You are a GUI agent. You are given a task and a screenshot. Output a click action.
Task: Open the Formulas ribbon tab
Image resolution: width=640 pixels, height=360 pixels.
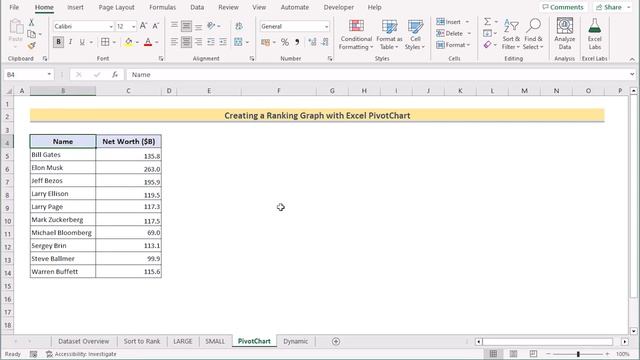coord(162,7)
